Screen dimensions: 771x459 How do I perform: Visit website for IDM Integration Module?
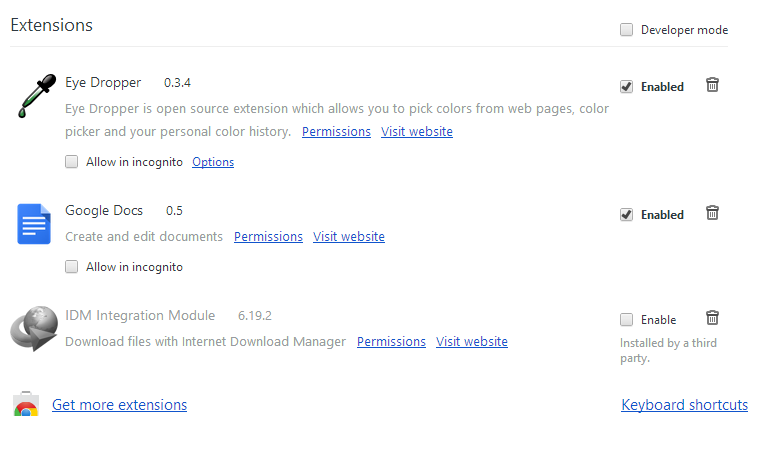click(x=471, y=342)
